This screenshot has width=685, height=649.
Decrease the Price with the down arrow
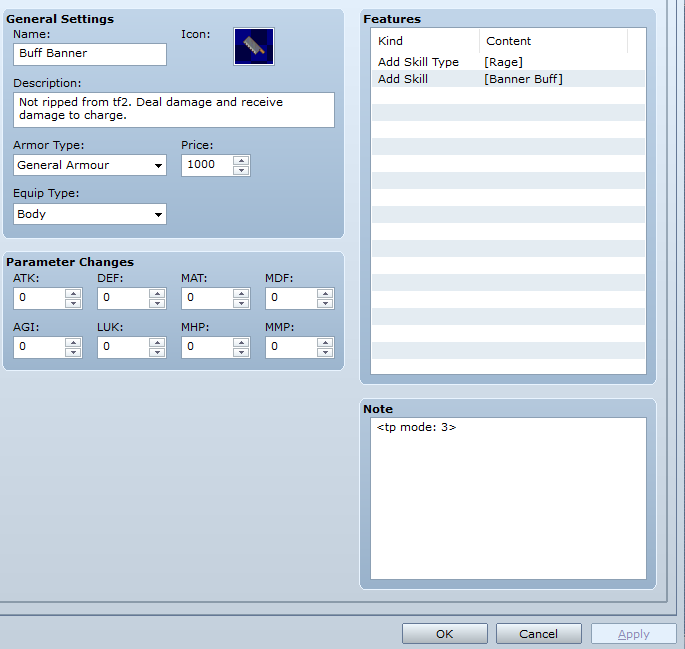pos(241,170)
